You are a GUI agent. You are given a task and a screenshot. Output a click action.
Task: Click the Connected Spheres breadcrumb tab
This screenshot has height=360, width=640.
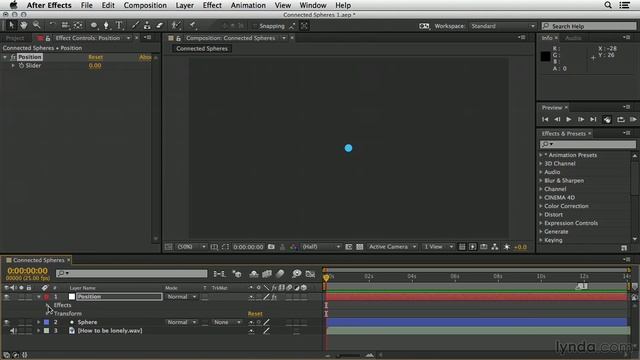202,49
